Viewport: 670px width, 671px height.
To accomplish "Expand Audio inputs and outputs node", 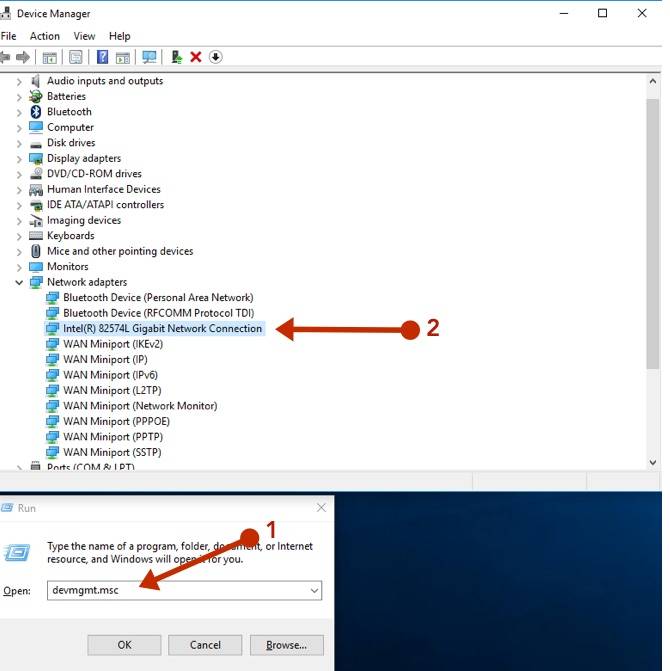I will click(19, 81).
